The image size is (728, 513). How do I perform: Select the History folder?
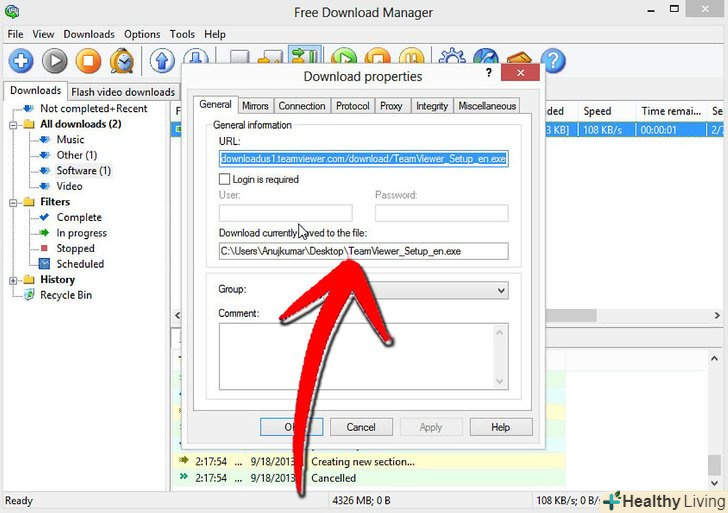point(57,279)
